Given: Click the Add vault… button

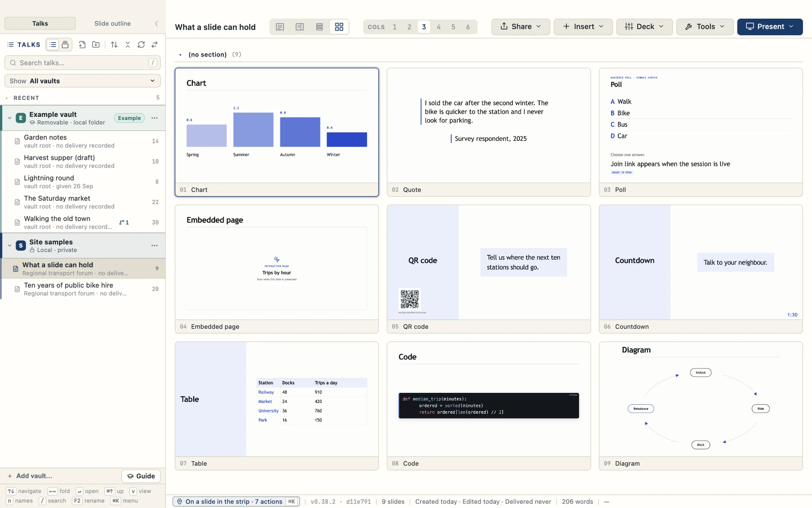Looking at the screenshot, I should (x=30, y=476).
